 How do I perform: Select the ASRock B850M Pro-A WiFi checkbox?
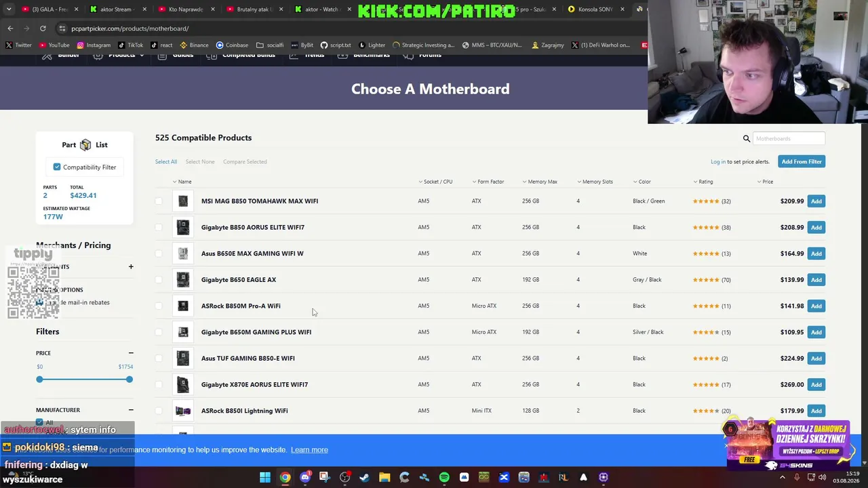[x=159, y=306]
